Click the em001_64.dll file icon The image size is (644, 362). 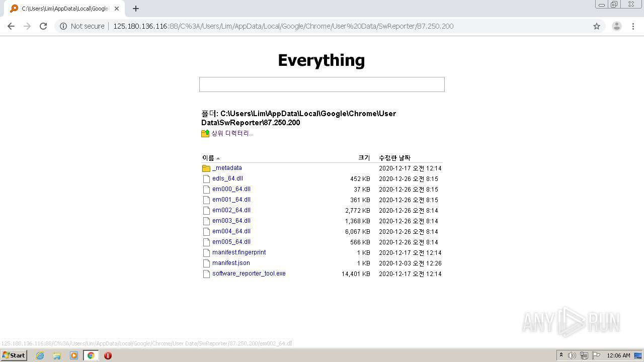pos(206,200)
